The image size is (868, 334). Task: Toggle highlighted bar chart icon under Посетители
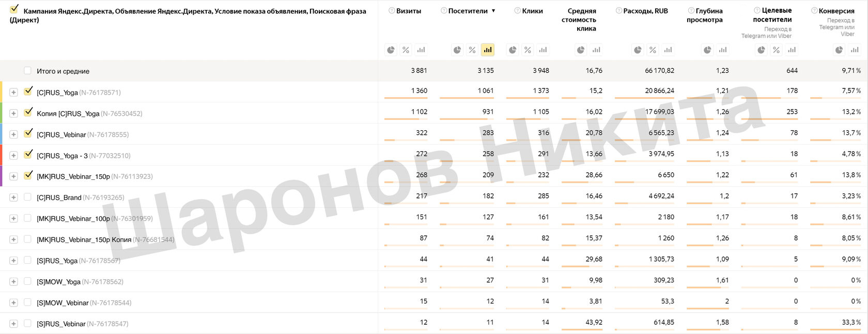487,50
